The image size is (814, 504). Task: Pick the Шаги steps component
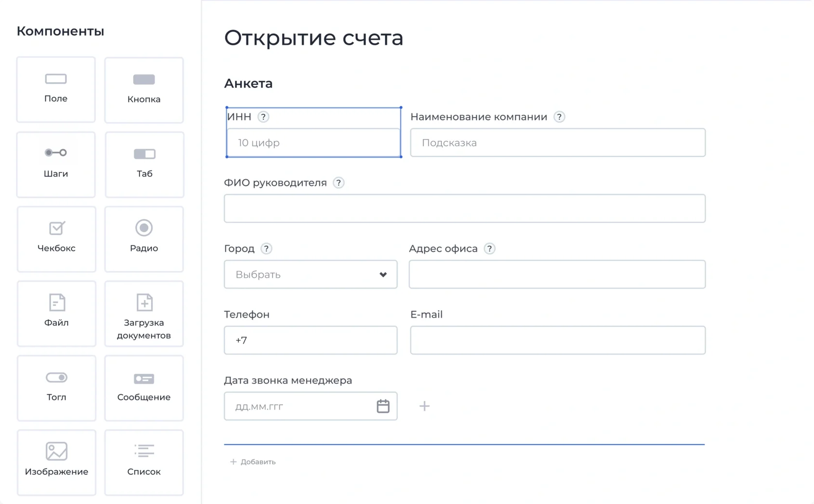click(56, 165)
